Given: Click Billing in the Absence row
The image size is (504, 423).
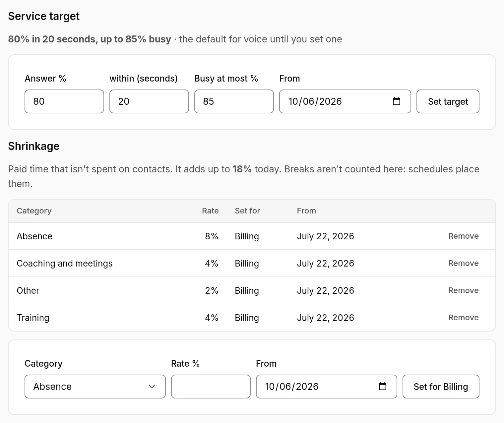Looking at the screenshot, I should tap(247, 236).
